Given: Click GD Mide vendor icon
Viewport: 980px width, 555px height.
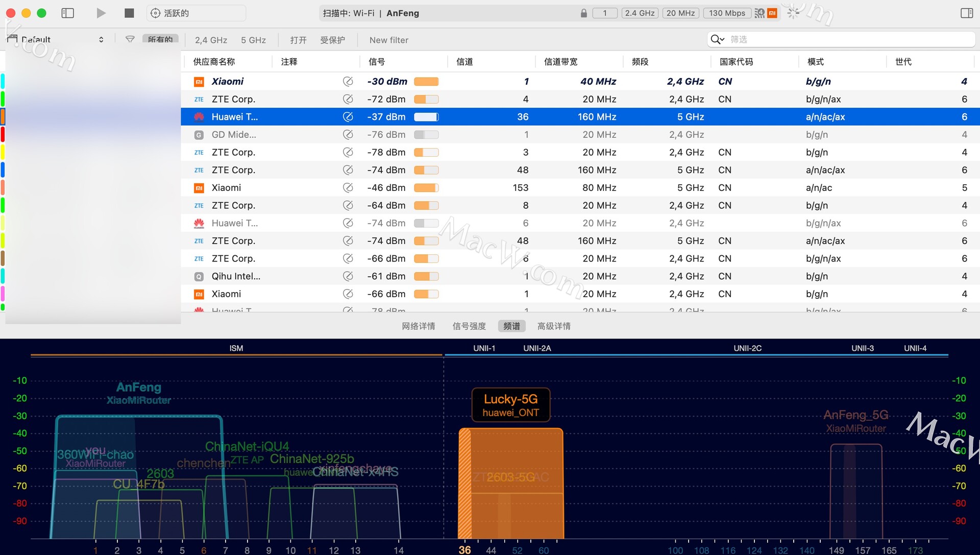Looking at the screenshot, I should coord(199,135).
